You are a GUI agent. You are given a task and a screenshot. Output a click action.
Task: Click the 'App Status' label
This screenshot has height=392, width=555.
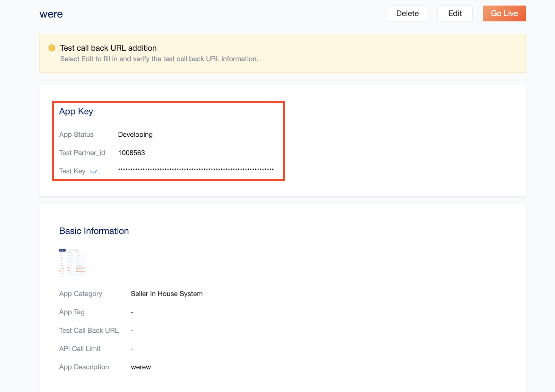click(x=76, y=135)
